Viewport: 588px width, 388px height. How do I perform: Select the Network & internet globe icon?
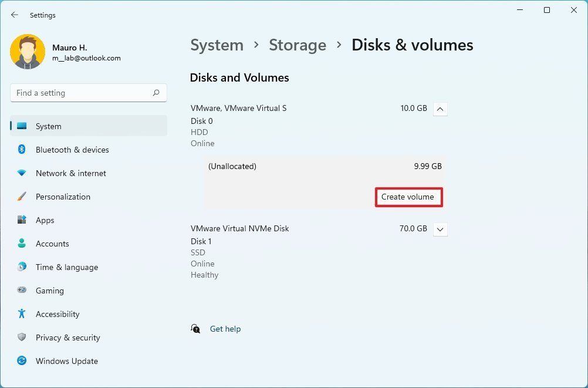click(x=22, y=173)
